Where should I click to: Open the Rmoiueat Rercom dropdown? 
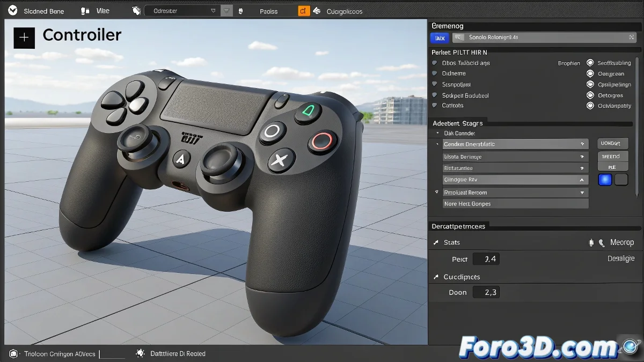click(x=515, y=192)
